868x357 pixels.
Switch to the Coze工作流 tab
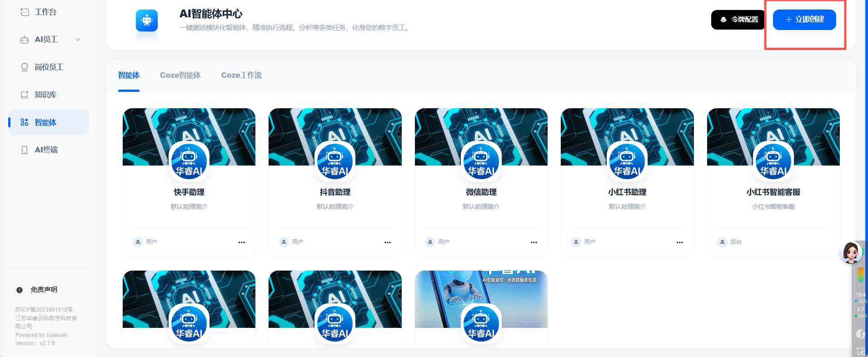(x=241, y=75)
